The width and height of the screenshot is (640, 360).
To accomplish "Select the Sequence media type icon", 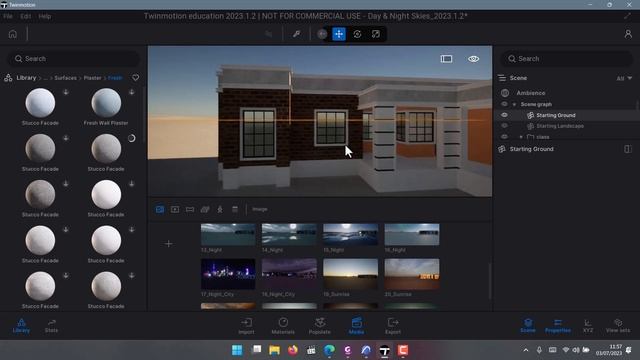I will (x=235, y=209).
